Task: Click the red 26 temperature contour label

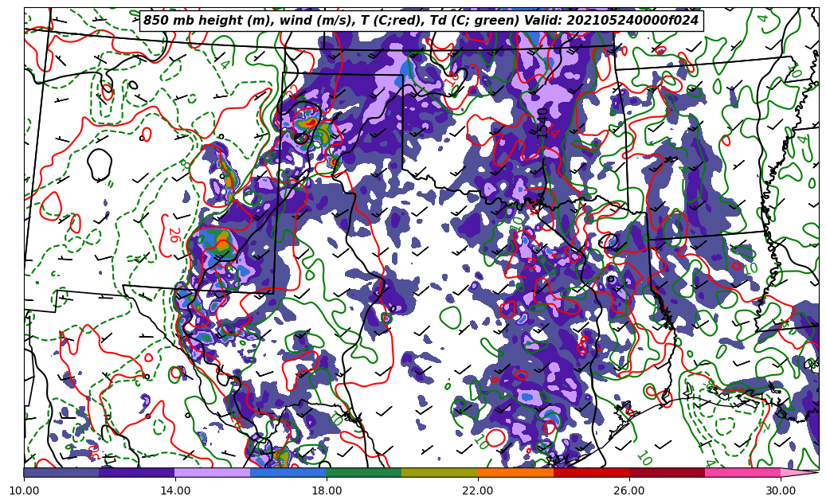Action: 173,235
